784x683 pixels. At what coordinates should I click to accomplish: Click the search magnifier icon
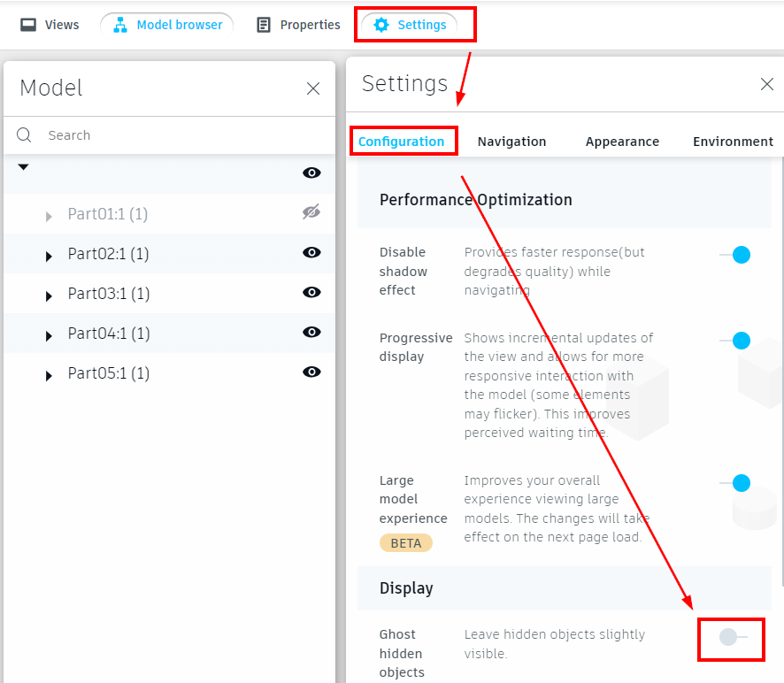25,135
